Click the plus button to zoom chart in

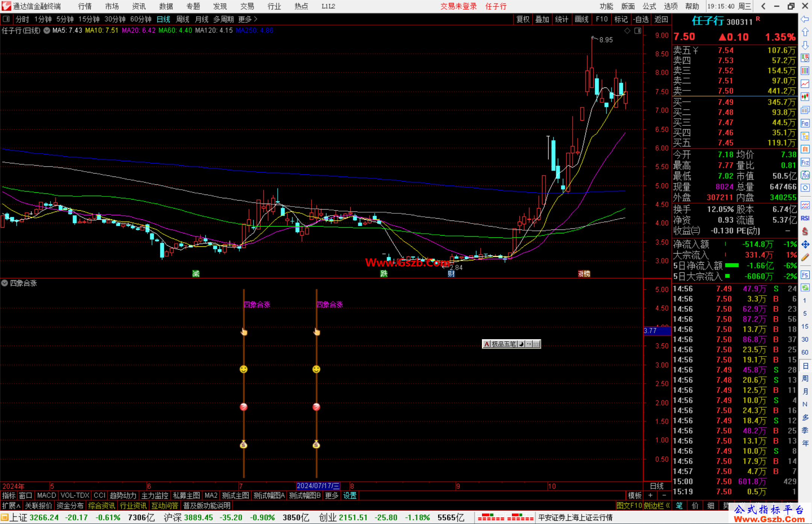point(650,495)
